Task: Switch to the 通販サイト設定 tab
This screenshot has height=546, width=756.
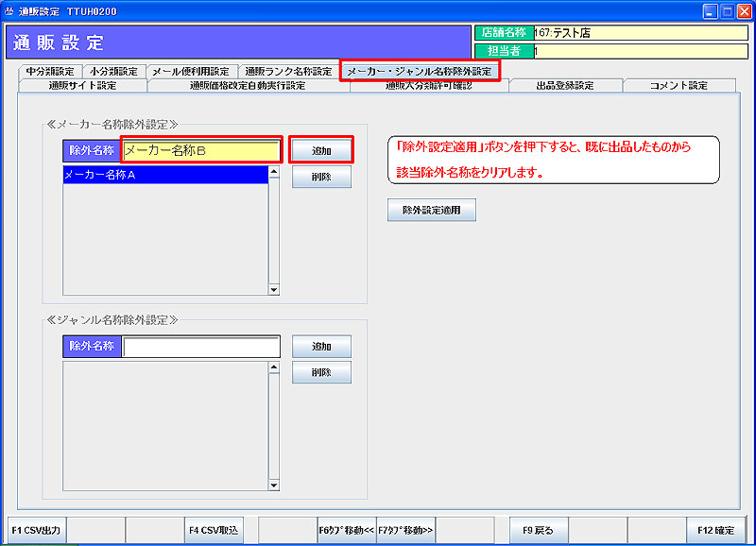Action: tap(82, 86)
